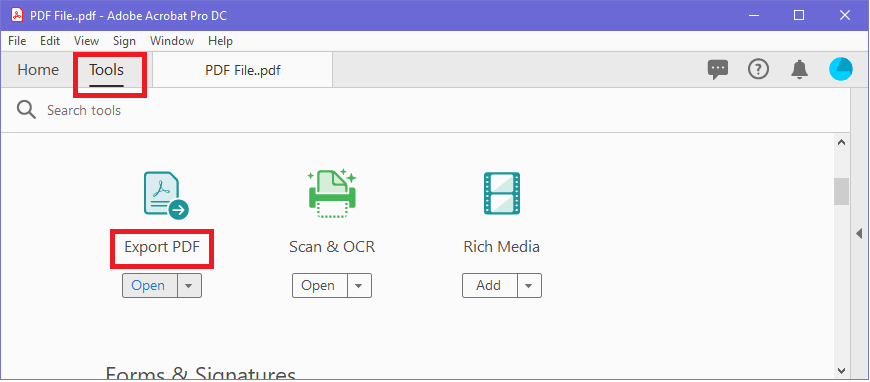Open the Sign menu
This screenshot has width=870, height=382.
pyautogui.click(x=124, y=41)
